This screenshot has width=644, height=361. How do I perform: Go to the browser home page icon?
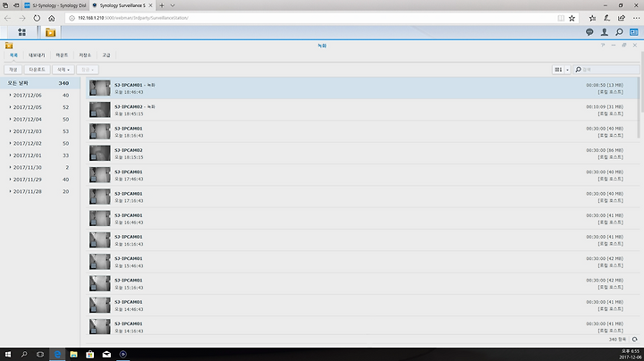tap(51, 18)
